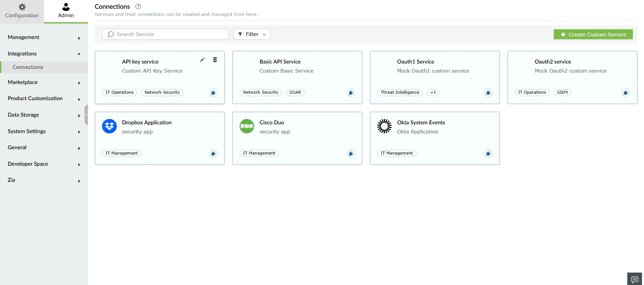Collapse the sidebar using the edge handle
The image size is (644, 285).
[x=86, y=115]
